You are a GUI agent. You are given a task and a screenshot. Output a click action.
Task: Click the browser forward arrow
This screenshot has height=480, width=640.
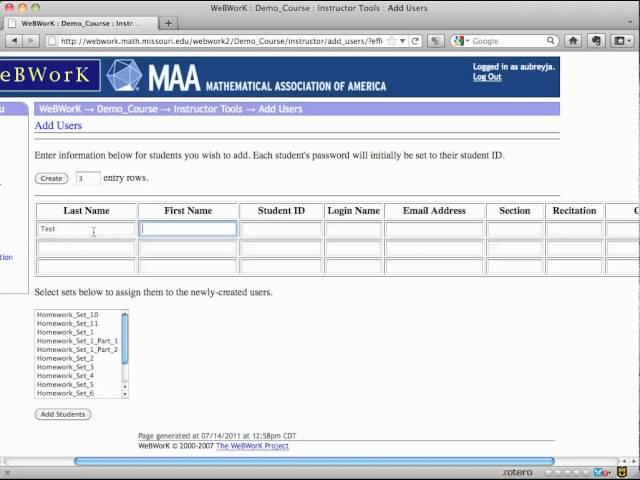pyautogui.click(x=31, y=41)
